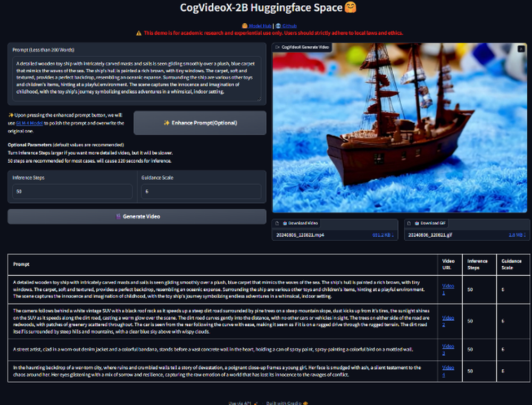This screenshot has height=405, width=532.
Task: Click the generated toy ship video preview
Action: tap(400, 128)
